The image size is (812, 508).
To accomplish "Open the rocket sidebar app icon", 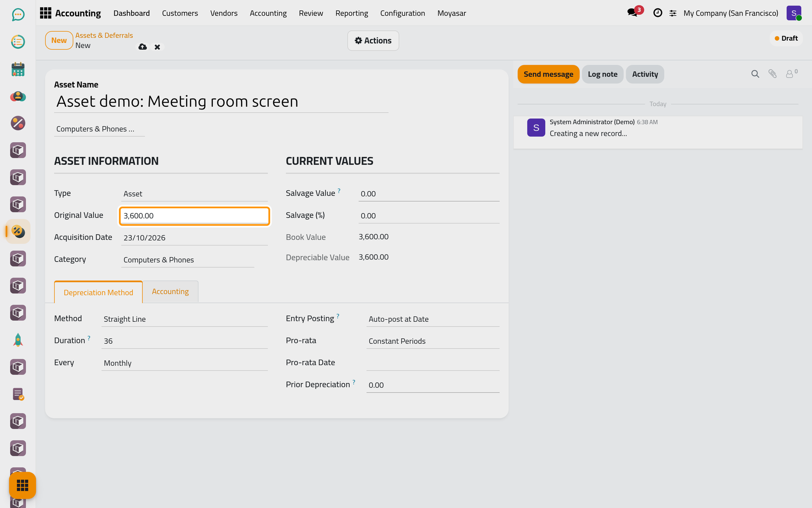I will pyautogui.click(x=18, y=340).
